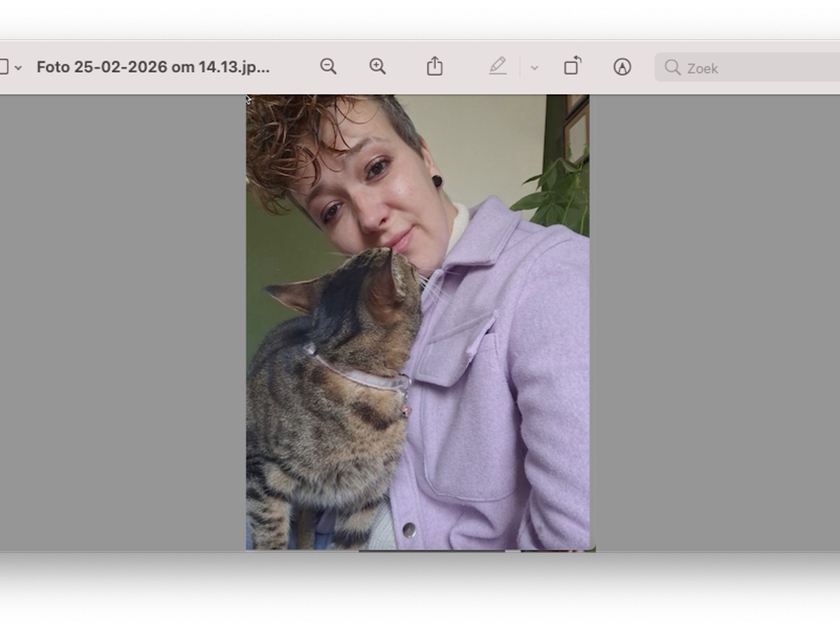Show the Markup toolbar
840x630 pixels.
[x=622, y=66]
